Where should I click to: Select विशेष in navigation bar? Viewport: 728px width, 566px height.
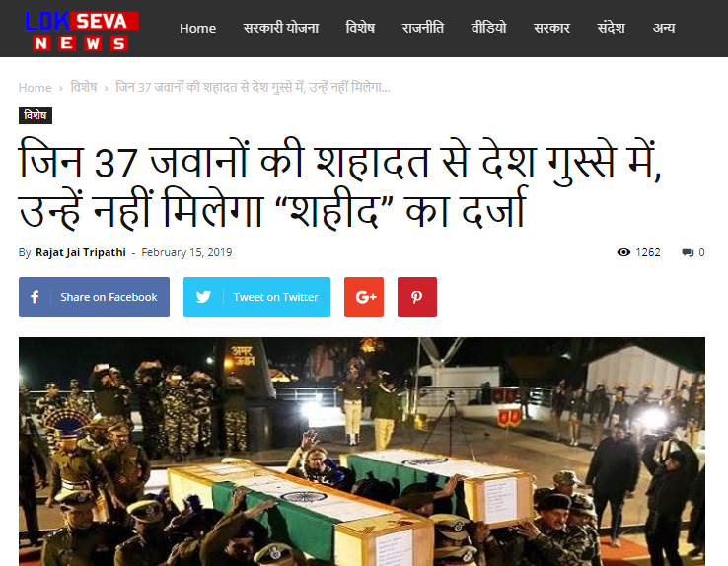[x=360, y=28]
